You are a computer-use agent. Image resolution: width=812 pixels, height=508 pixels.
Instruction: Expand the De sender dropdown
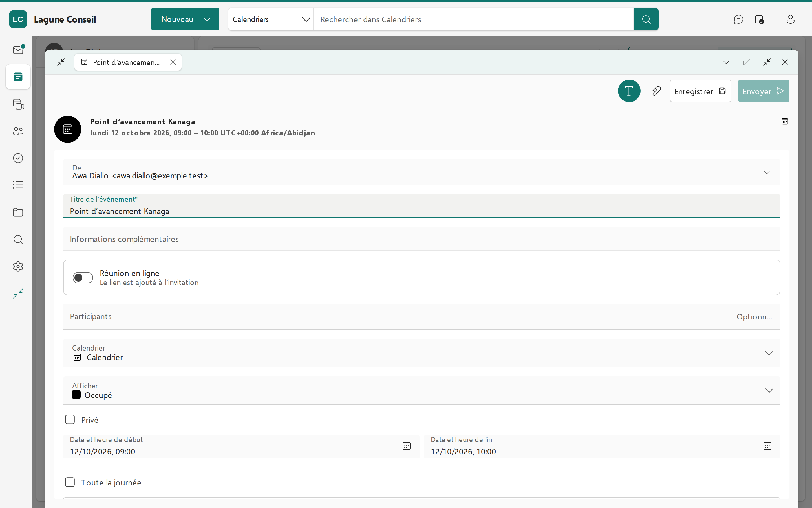click(767, 172)
